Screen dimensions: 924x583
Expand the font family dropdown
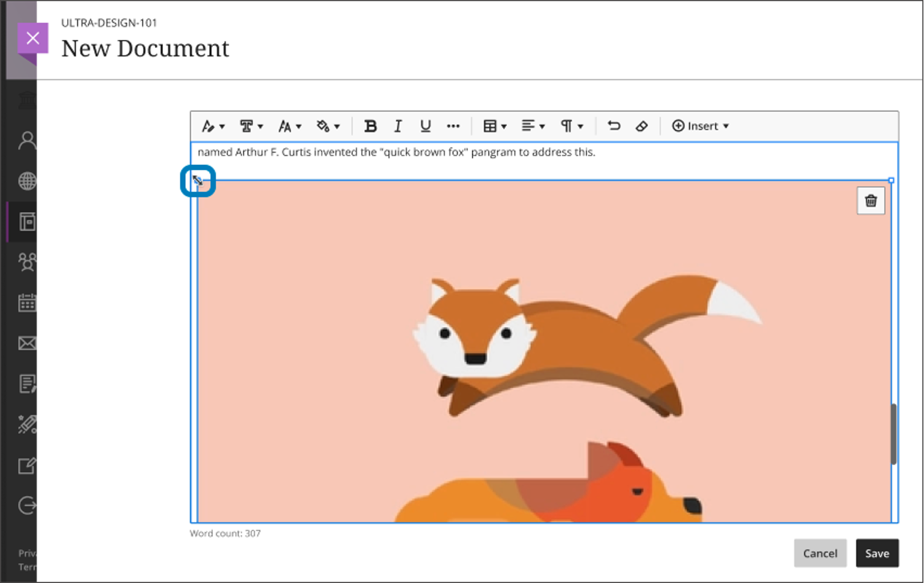251,126
